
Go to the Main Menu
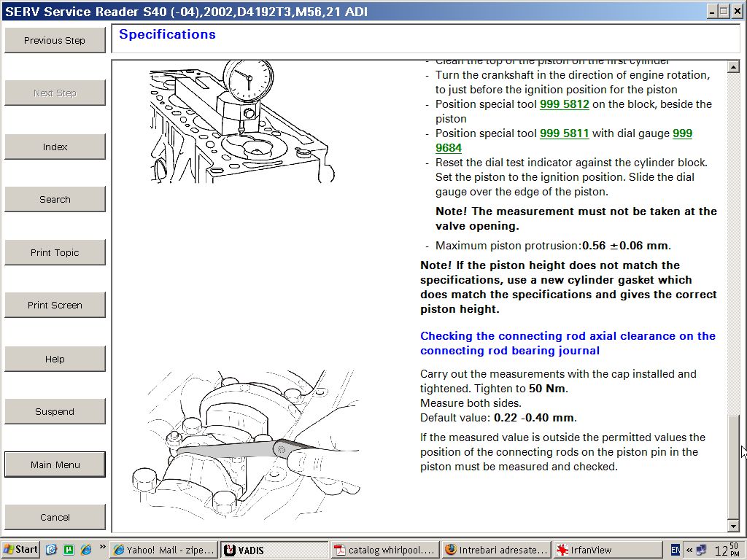(55, 464)
